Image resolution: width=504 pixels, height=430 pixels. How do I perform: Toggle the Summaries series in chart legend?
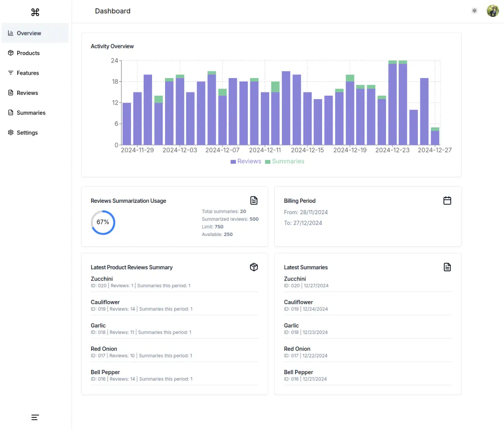285,161
